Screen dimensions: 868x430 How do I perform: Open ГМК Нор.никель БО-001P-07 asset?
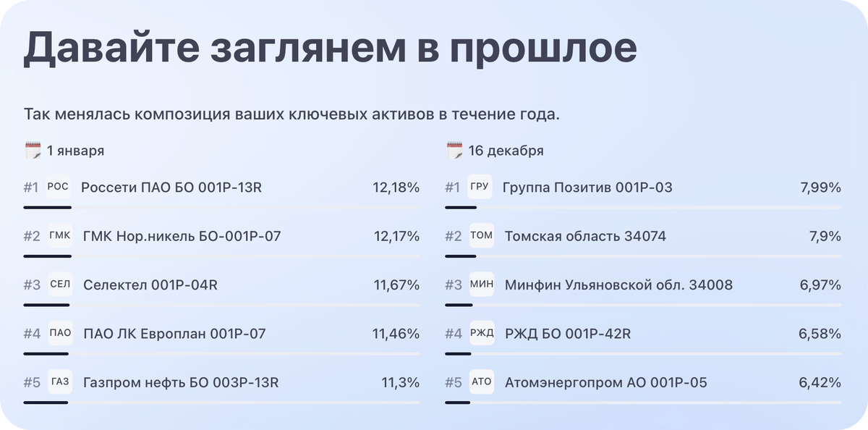click(182, 236)
